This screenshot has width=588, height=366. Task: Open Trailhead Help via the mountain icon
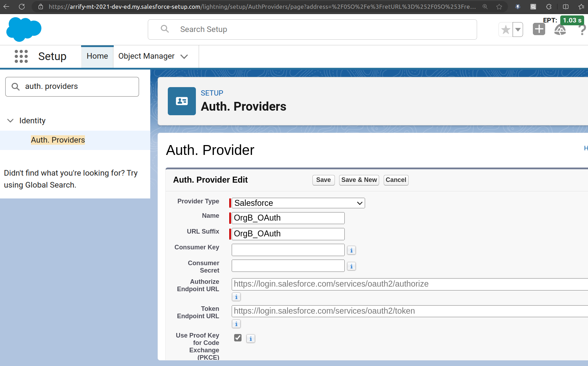560,30
